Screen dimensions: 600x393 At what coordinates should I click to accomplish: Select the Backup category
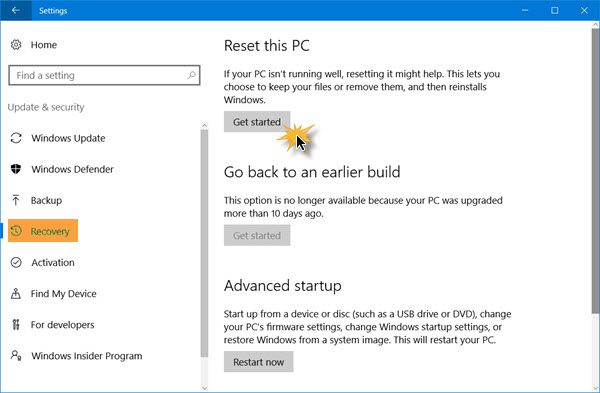[x=46, y=200]
